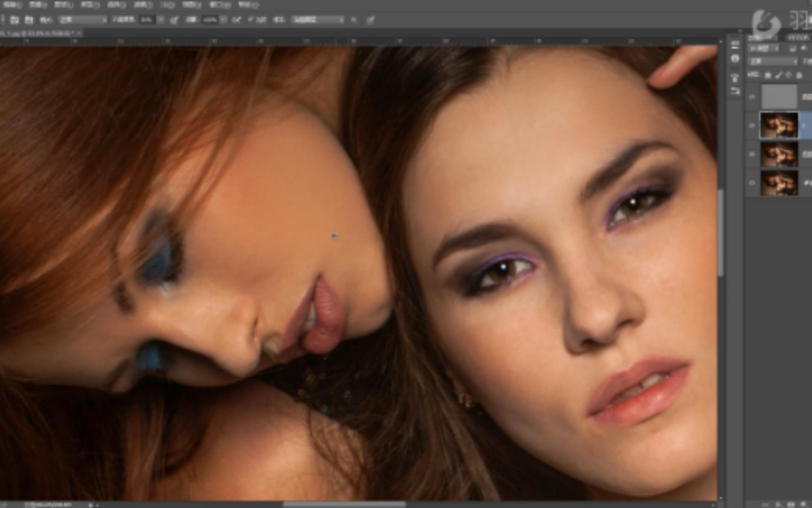Hide the selected second layer via eye icon
The width and height of the screenshot is (812, 508).
pos(752,125)
